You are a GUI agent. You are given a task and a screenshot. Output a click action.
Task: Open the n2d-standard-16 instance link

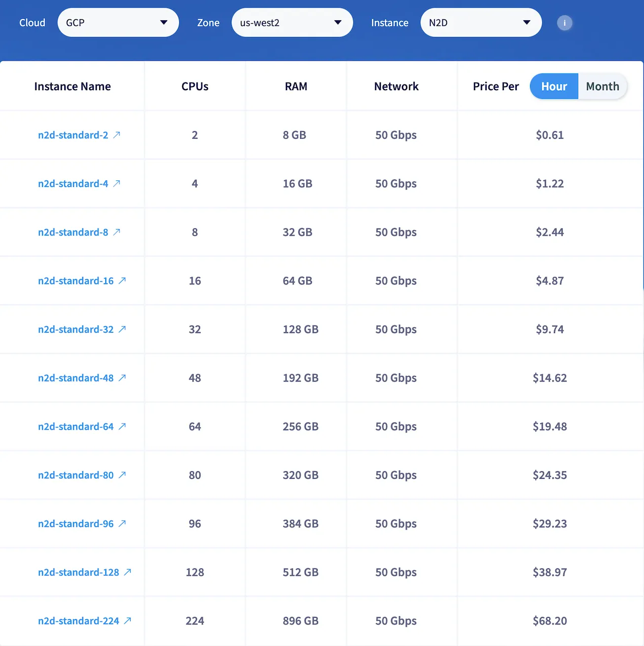tap(76, 280)
